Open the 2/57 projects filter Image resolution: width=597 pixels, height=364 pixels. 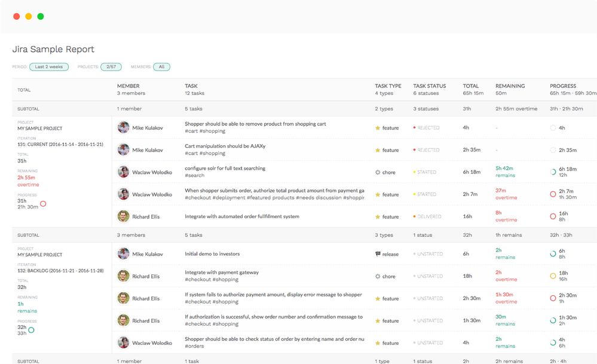[111, 66]
